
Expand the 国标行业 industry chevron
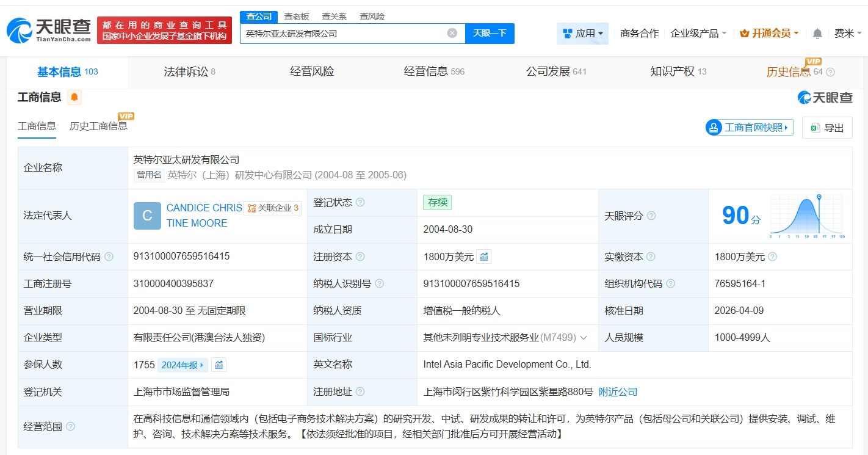(x=584, y=338)
